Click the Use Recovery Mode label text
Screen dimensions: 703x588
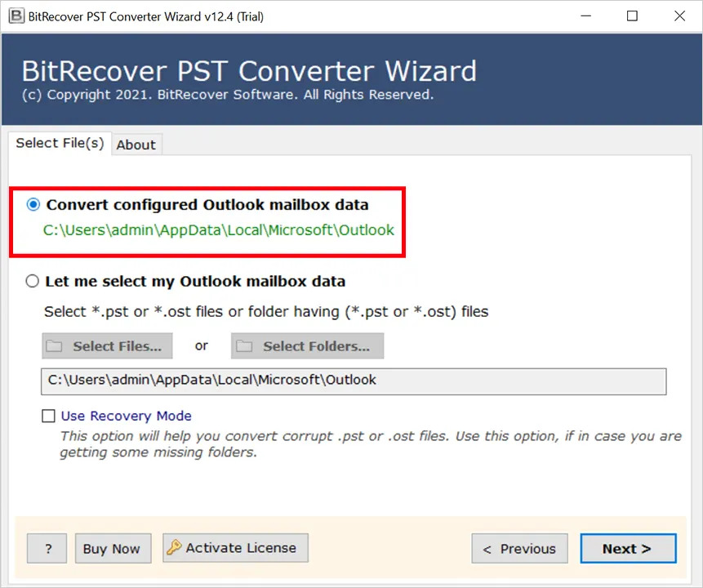pos(126,416)
